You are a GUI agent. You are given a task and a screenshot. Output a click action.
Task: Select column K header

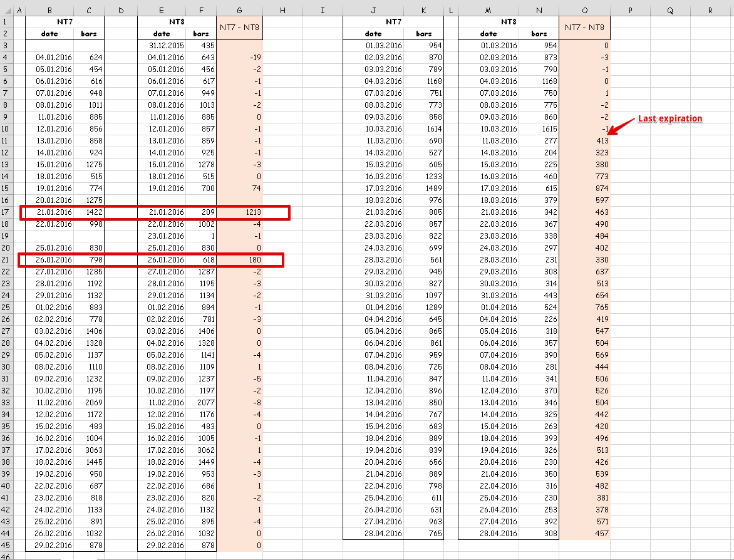(423, 10)
